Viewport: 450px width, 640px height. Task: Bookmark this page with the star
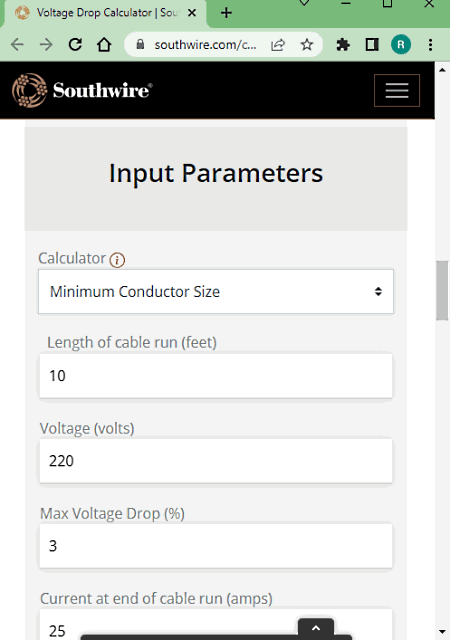(307, 44)
